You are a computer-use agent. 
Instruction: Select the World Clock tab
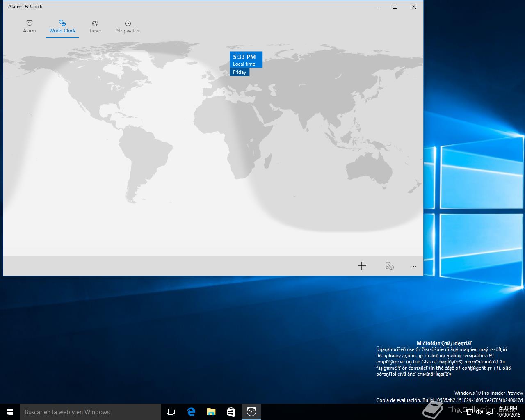62,26
